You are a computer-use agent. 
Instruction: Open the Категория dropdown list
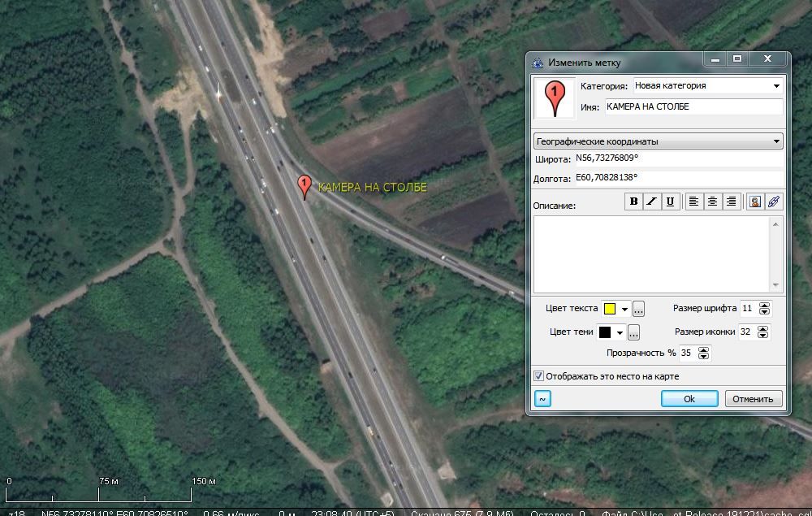[x=776, y=86]
